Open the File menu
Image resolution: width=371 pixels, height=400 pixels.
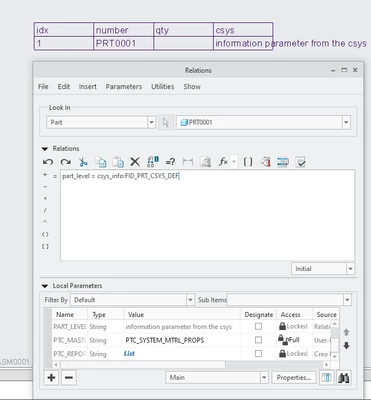43,87
